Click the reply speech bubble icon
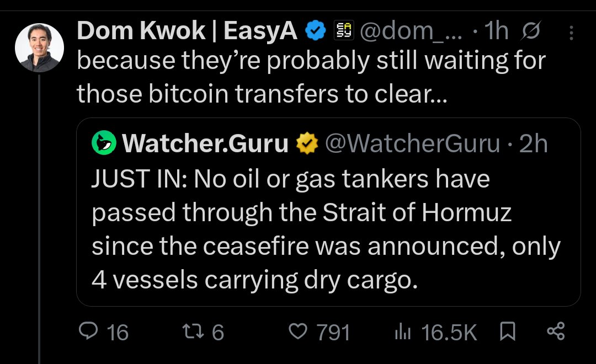This screenshot has height=364, width=596. pyautogui.click(x=88, y=331)
